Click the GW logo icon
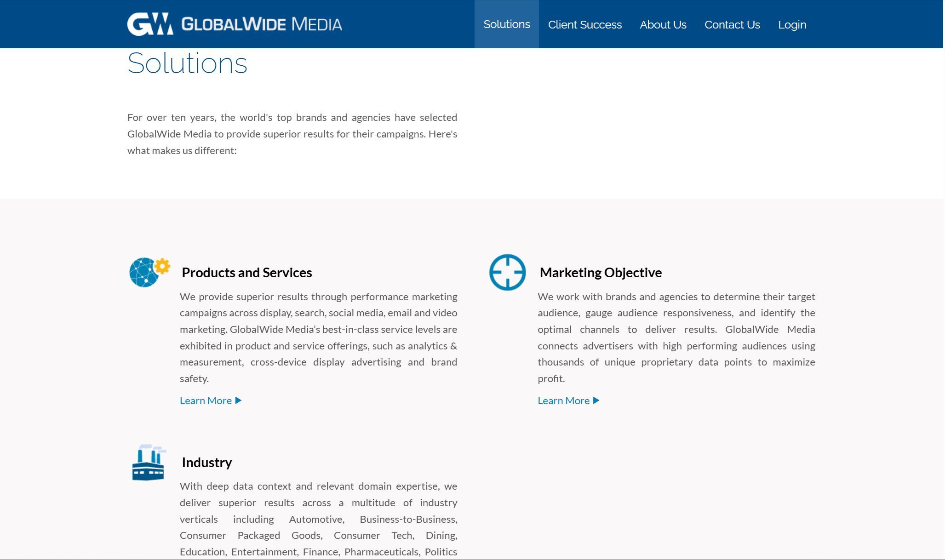The image size is (945, 560). (150, 24)
